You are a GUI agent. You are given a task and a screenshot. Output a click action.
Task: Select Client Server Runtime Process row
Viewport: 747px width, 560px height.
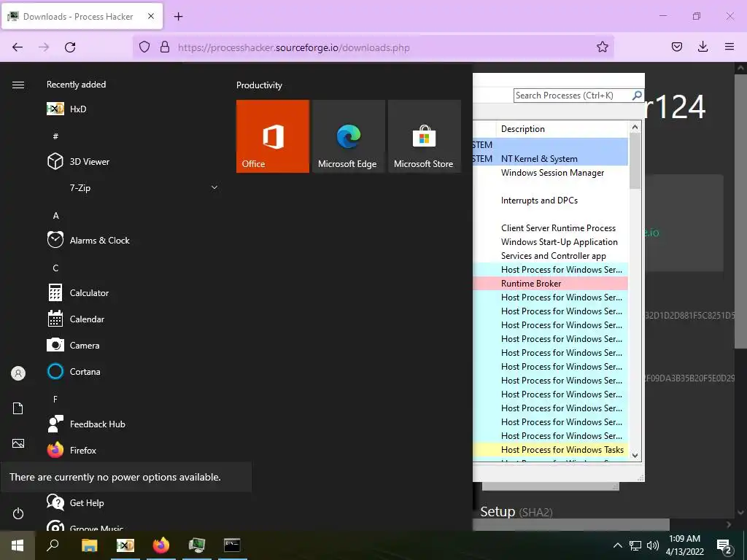coord(550,228)
